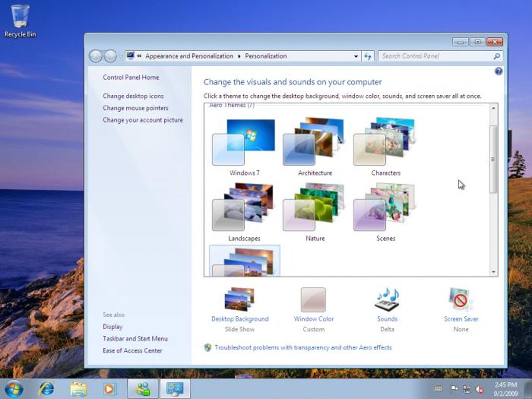The image size is (532, 399).
Task: Open the Screen Saver link text
Action: (x=461, y=319)
